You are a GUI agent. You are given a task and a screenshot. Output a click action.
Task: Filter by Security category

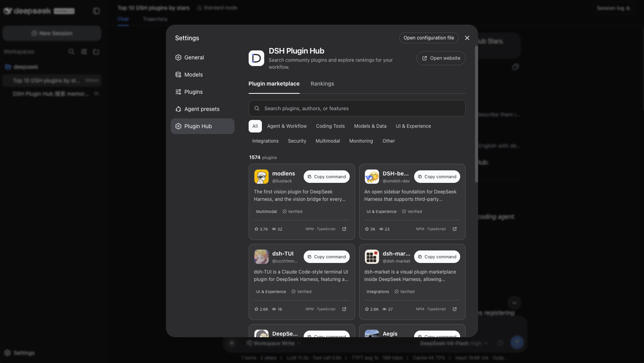coord(297,141)
